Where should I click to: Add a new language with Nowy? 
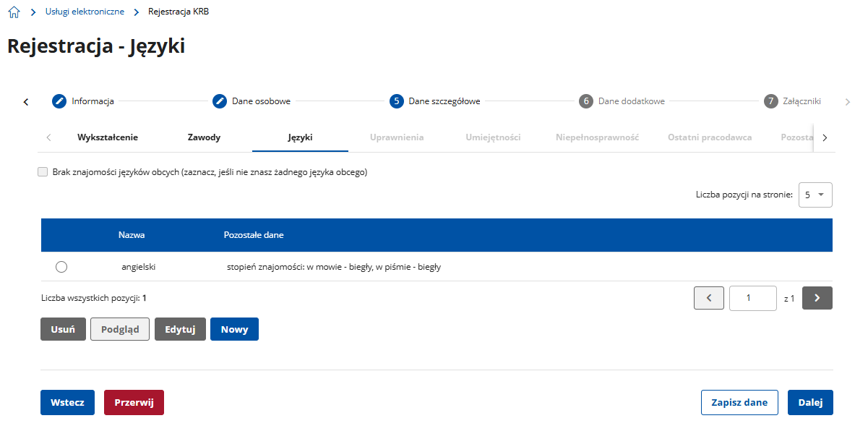coord(234,329)
